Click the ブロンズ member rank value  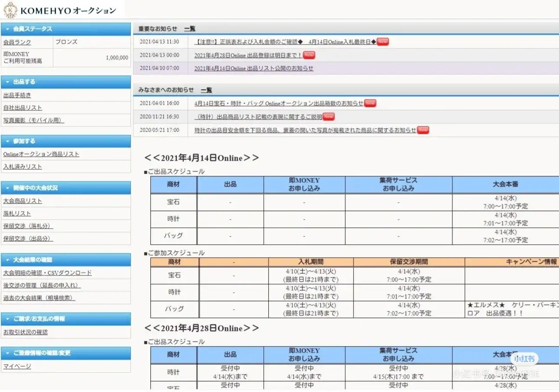tap(66, 42)
